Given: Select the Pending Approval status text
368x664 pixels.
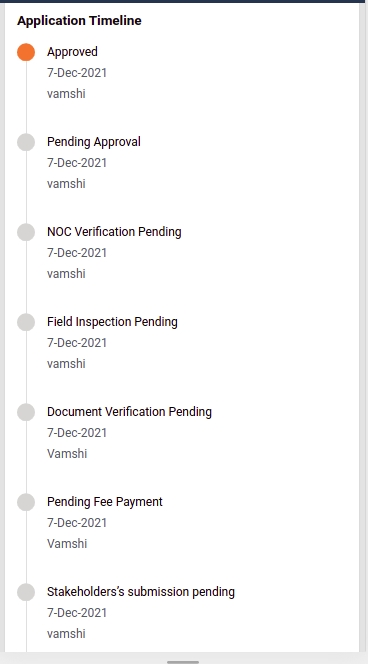Looking at the screenshot, I should pos(94,142).
